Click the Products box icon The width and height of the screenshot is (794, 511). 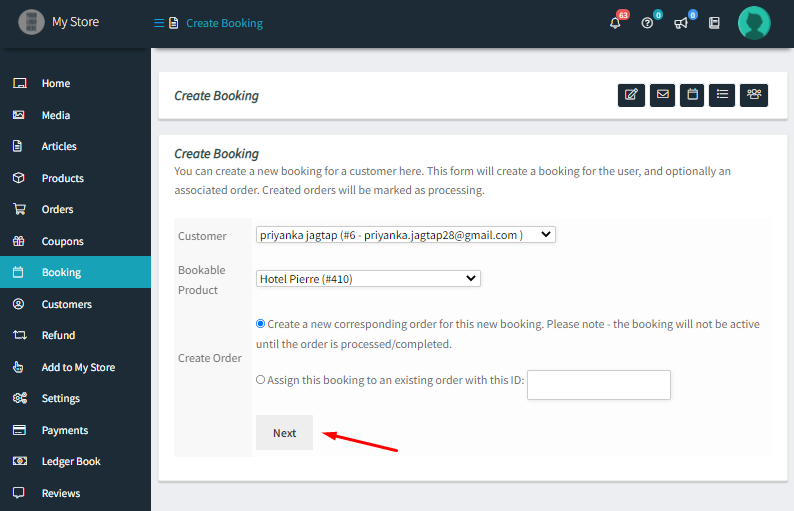pyautogui.click(x=19, y=178)
